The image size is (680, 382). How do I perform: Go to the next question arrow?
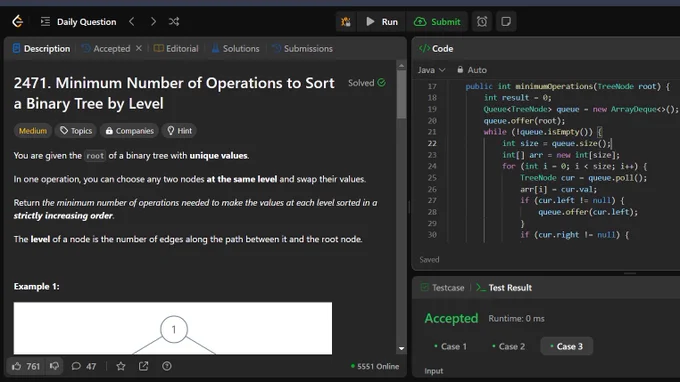coord(153,21)
